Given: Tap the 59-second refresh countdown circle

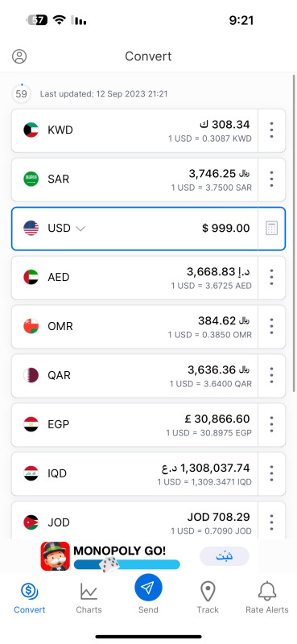Looking at the screenshot, I should point(22,94).
